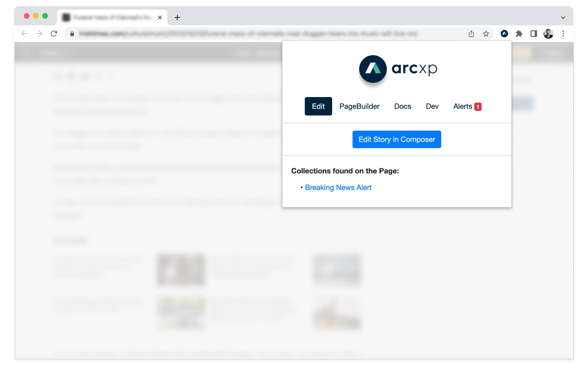Click the Edit Story in Composer button
This screenshot has height=368, width=588.
[396, 139]
